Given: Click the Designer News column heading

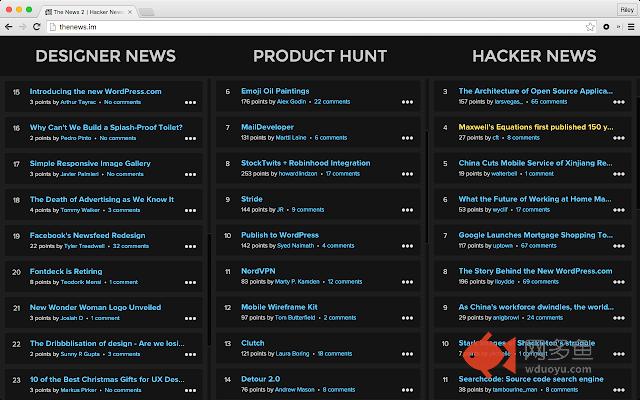Looking at the screenshot, I should pyautogui.click(x=106, y=56).
